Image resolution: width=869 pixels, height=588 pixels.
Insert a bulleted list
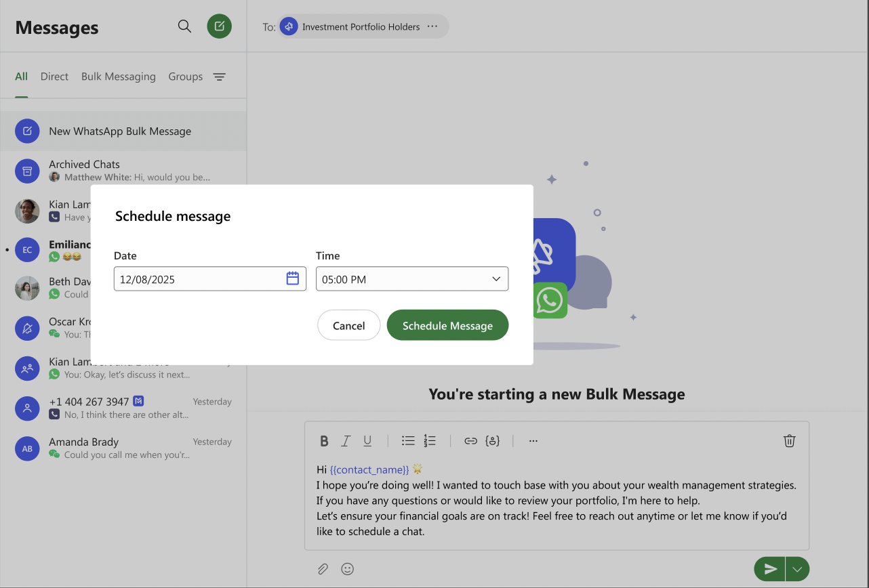tap(408, 440)
